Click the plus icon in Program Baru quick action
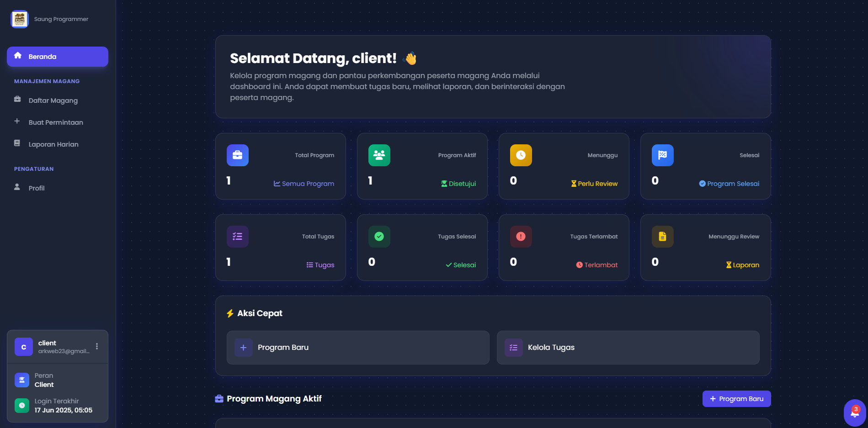 pyautogui.click(x=244, y=347)
